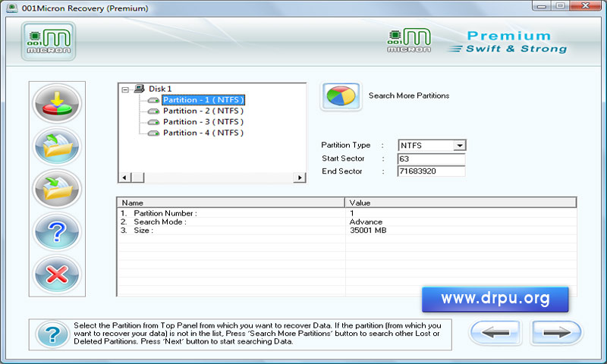Click the lower open-folder icon above the help button
The image size is (607, 364).
[x=57, y=189]
